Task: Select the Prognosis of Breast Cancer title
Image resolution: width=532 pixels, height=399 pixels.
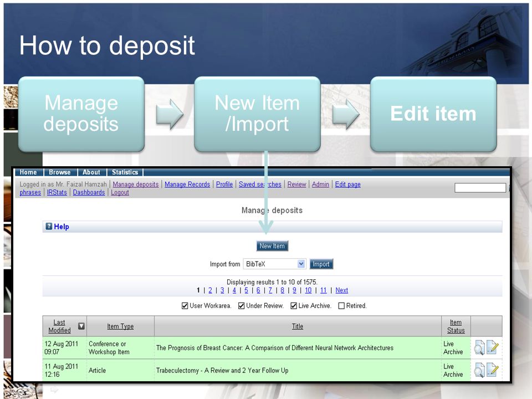Action: (x=275, y=348)
